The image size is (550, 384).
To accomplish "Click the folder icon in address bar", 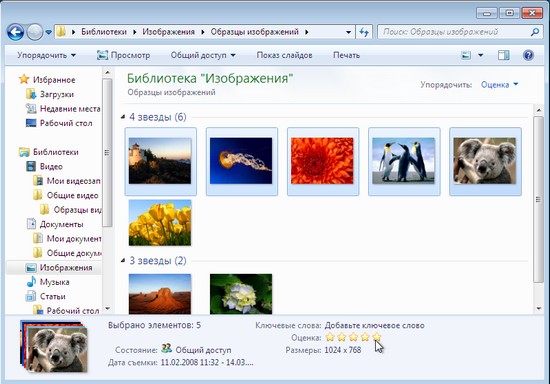I will click(61, 32).
